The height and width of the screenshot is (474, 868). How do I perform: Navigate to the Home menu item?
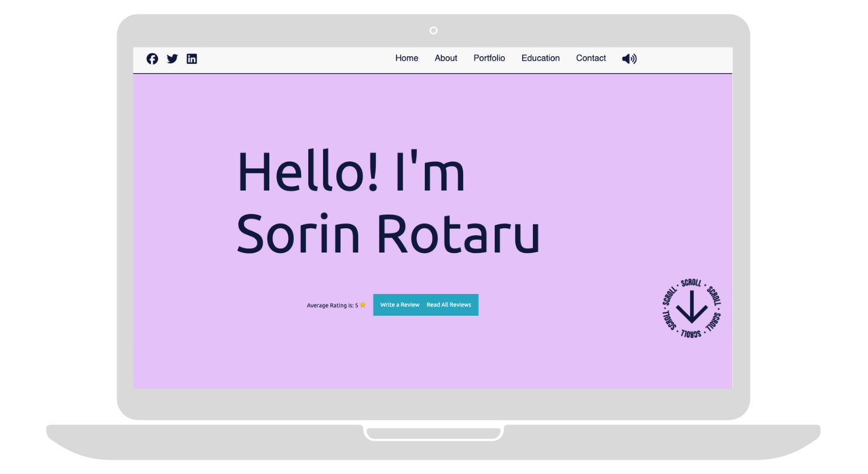(406, 58)
